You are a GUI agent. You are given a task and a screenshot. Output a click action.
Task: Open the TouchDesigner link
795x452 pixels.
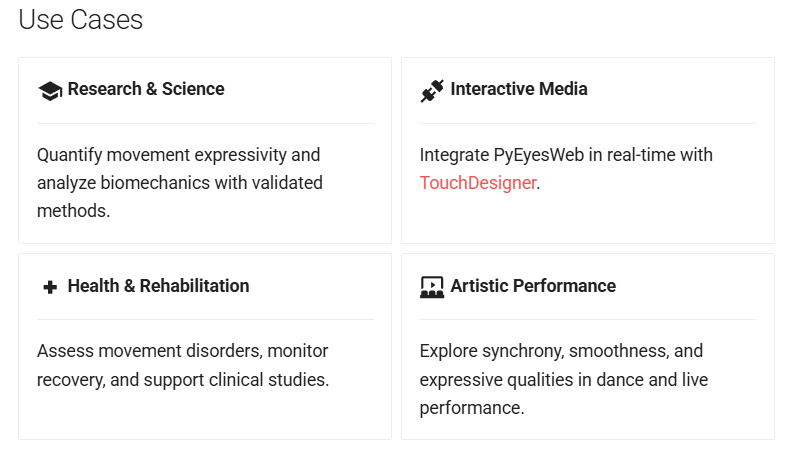(x=478, y=183)
